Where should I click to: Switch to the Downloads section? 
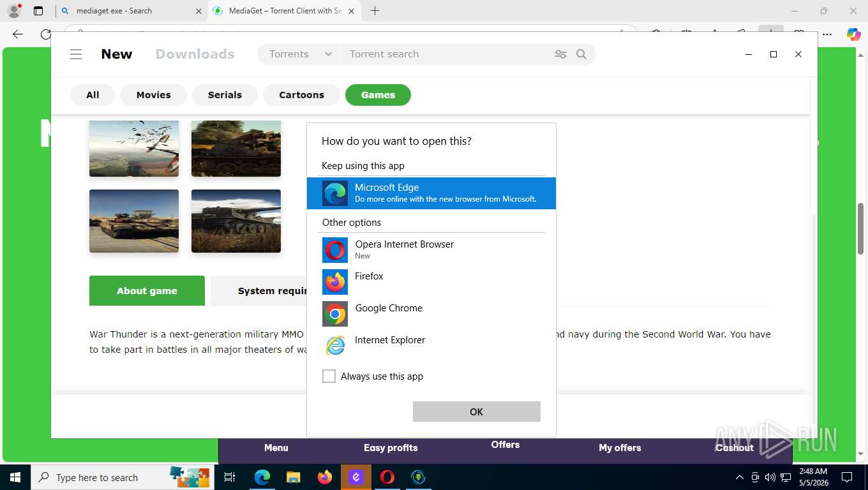(195, 54)
